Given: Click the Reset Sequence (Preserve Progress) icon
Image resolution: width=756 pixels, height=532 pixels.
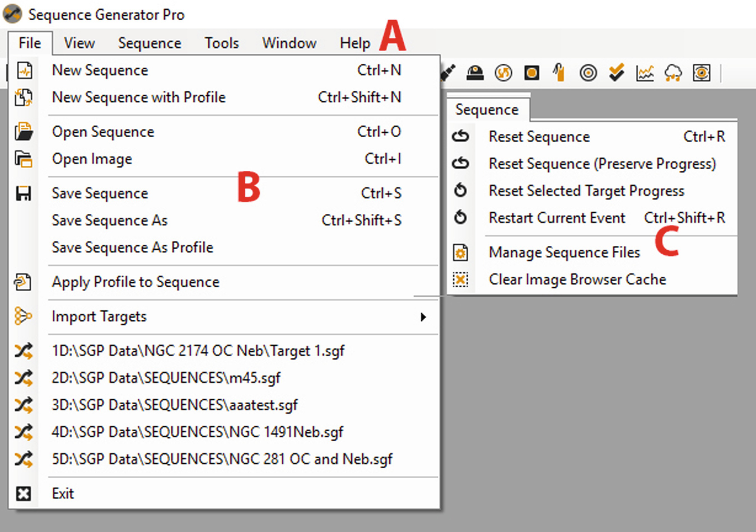Looking at the screenshot, I should coord(460,163).
